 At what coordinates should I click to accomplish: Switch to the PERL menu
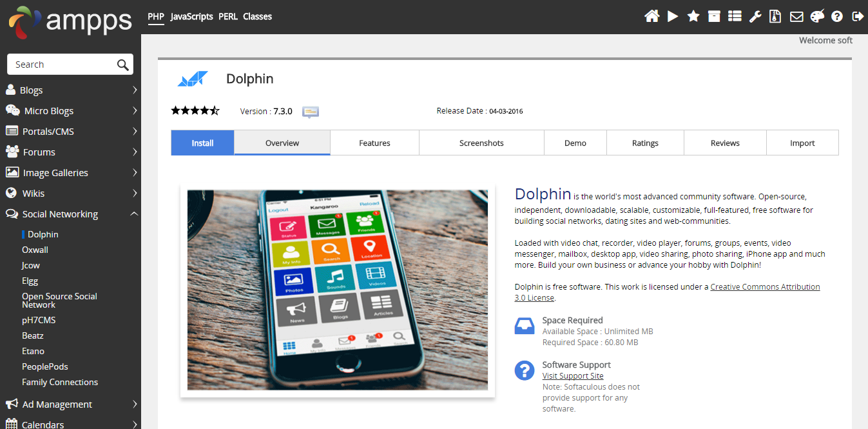click(x=228, y=17)
